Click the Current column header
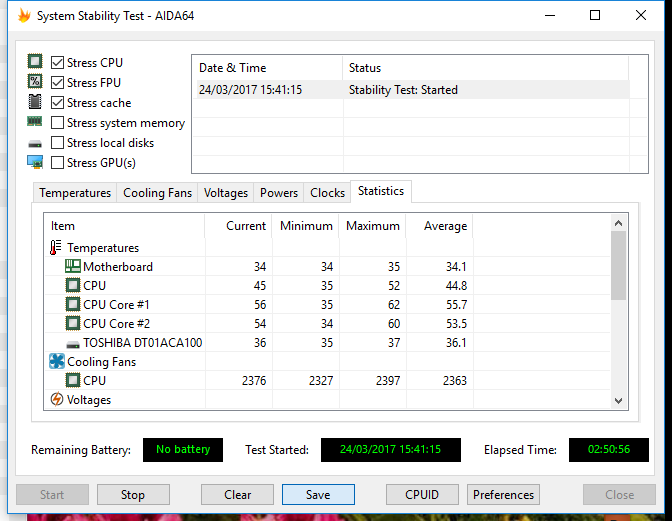 click(238, 226)
